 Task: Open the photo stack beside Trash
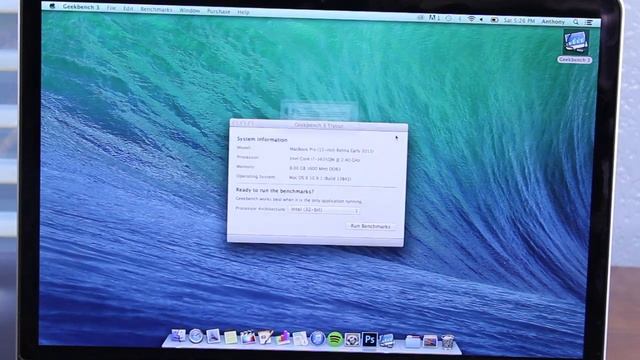tap(430, 341)
